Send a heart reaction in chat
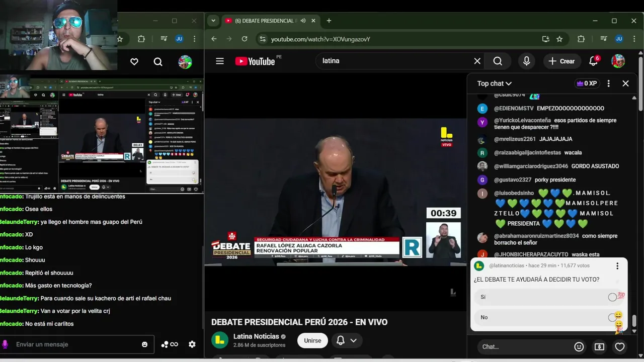 620,346
